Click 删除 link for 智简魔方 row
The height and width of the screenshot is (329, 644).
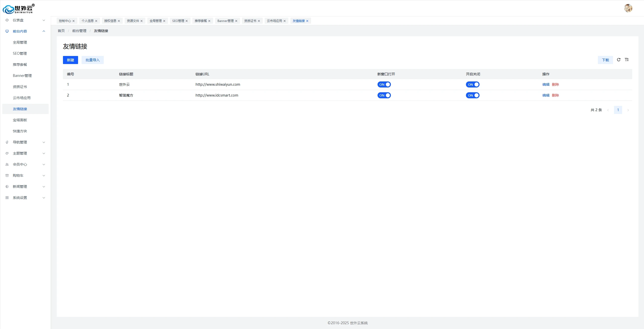point(555,95)
